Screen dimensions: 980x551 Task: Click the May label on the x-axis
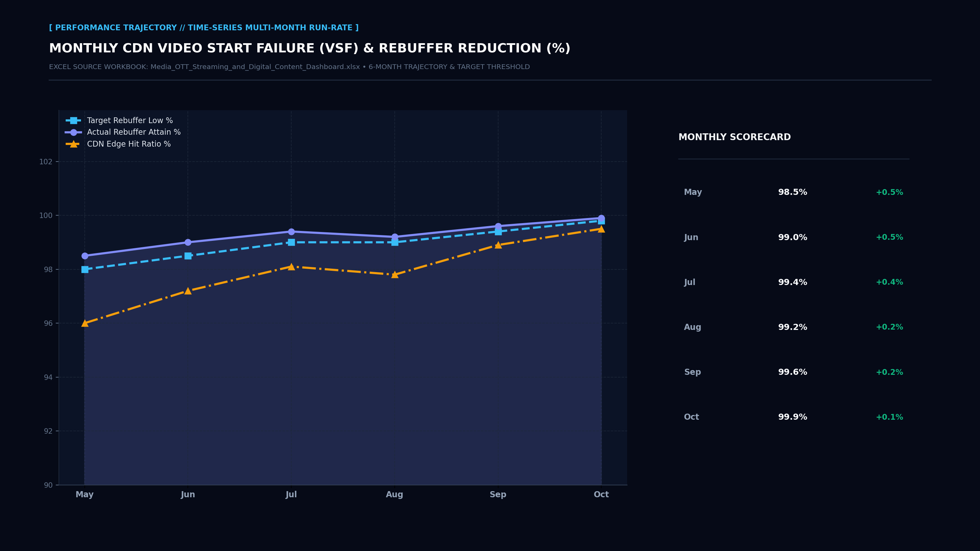[x=84, y=495]
